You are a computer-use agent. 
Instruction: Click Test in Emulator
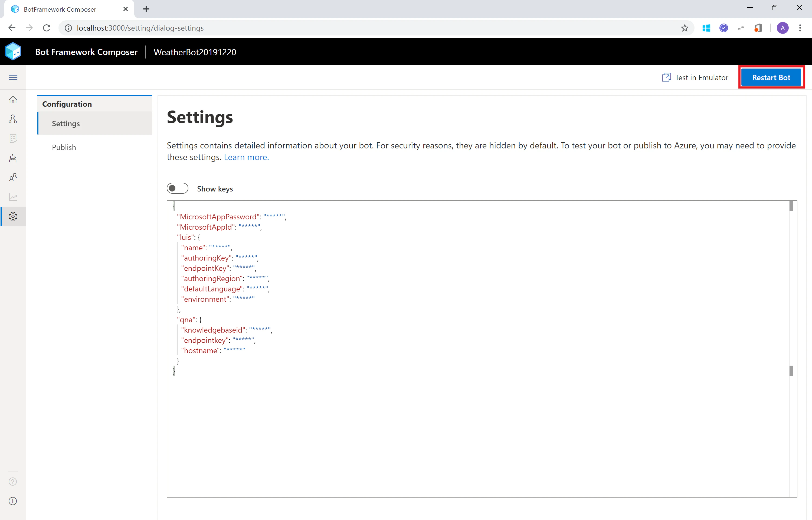[x=695, y=77]
